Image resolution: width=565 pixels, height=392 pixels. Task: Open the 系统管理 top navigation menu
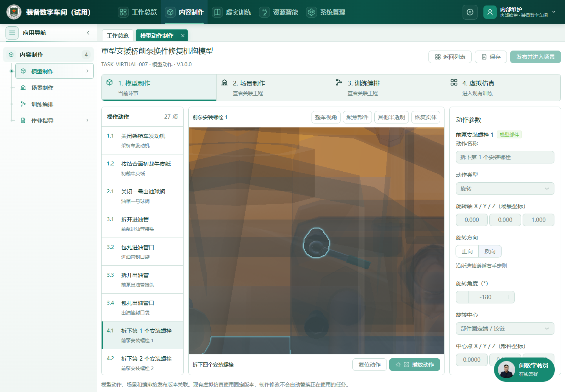[326, 12]
